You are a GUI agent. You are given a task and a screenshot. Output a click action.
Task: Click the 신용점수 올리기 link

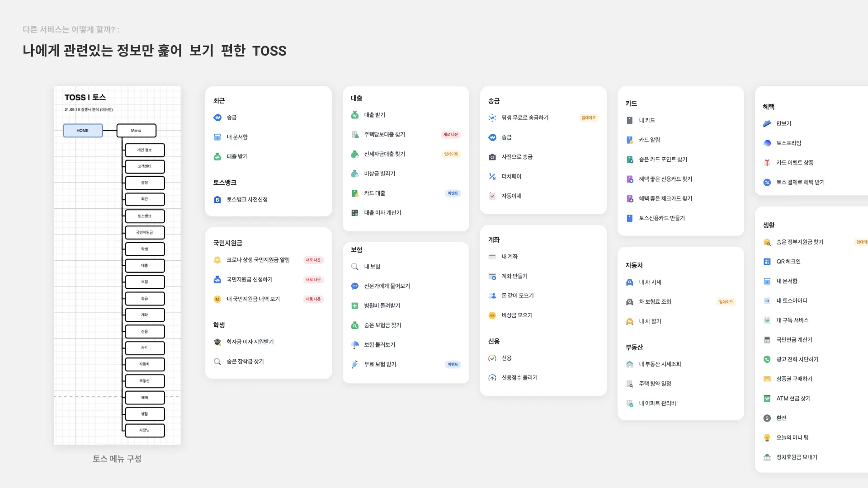(x=519, y=378)
